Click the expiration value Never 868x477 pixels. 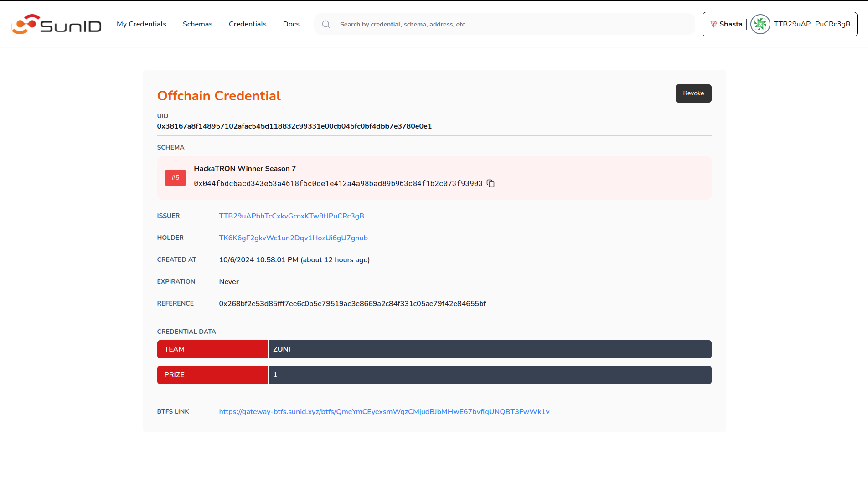229,282
